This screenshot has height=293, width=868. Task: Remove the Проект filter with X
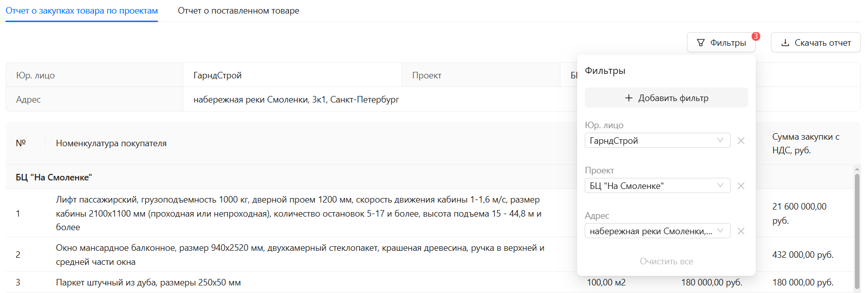point(741,186)
